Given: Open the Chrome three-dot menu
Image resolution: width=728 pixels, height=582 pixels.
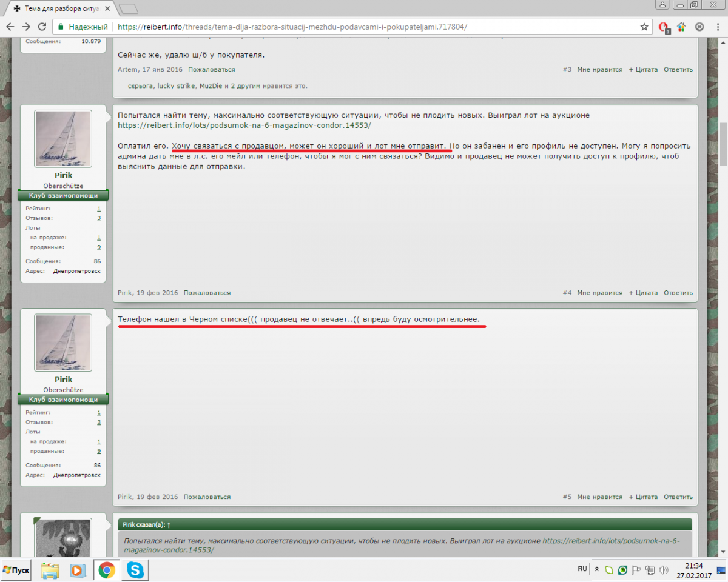Looking at the screenshot, I should click(716, 27).
